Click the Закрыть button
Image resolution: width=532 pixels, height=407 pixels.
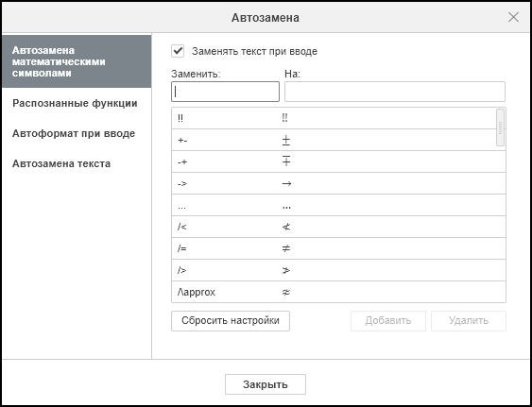click(266, 384)
